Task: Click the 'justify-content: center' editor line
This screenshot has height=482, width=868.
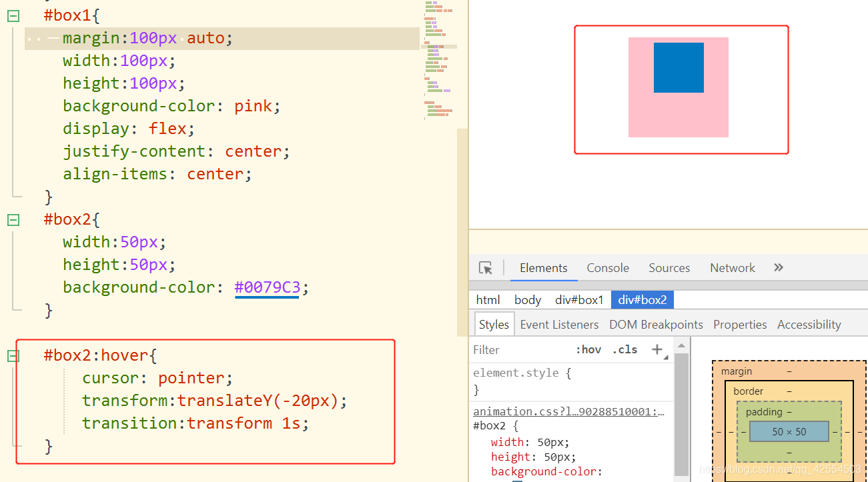Action: click(177, 151)
